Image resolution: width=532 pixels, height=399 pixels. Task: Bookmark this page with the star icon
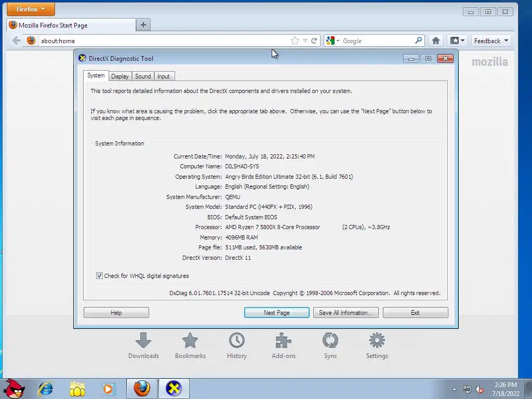click(x=295, y=41)
